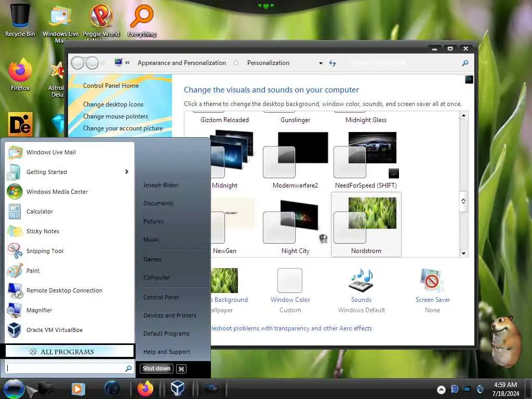Open Control Panel from Start menu
Screen dimensions: 532x399
(161, 297)
